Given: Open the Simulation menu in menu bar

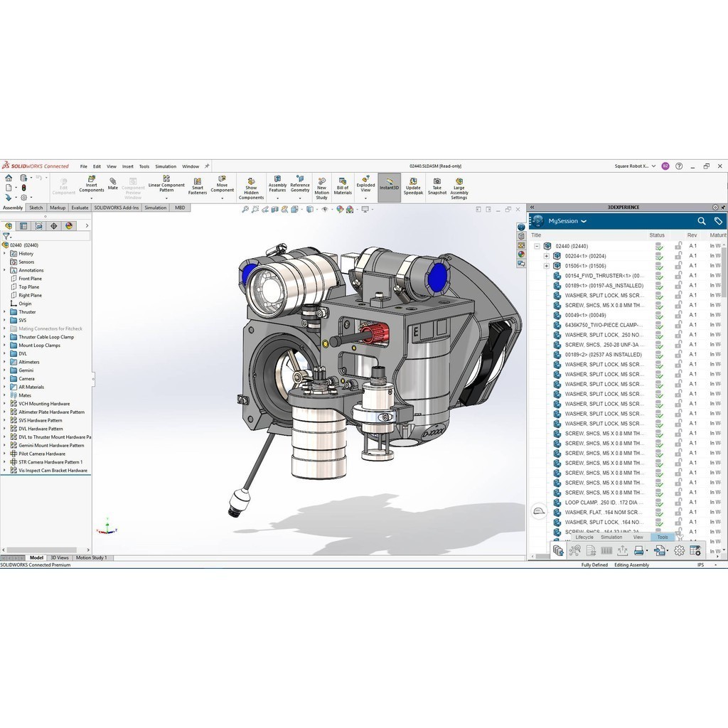Looking at the screenshot, I should pos(166,166).
